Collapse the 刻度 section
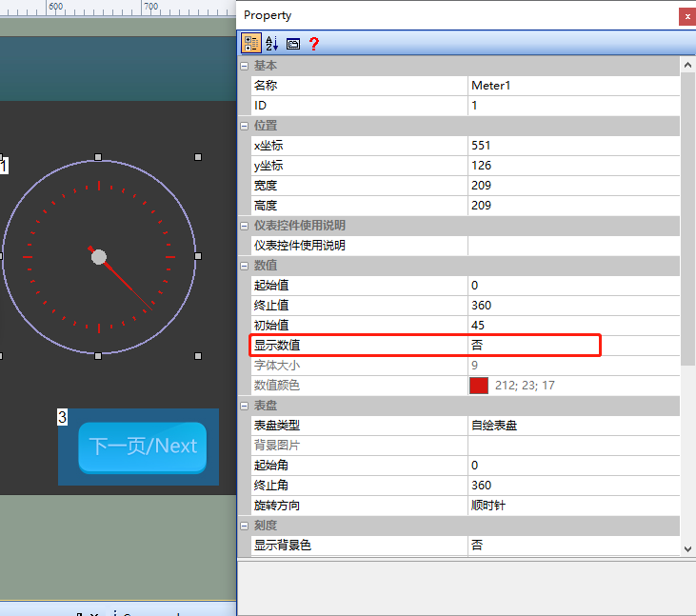 click(x=244, y=526)
